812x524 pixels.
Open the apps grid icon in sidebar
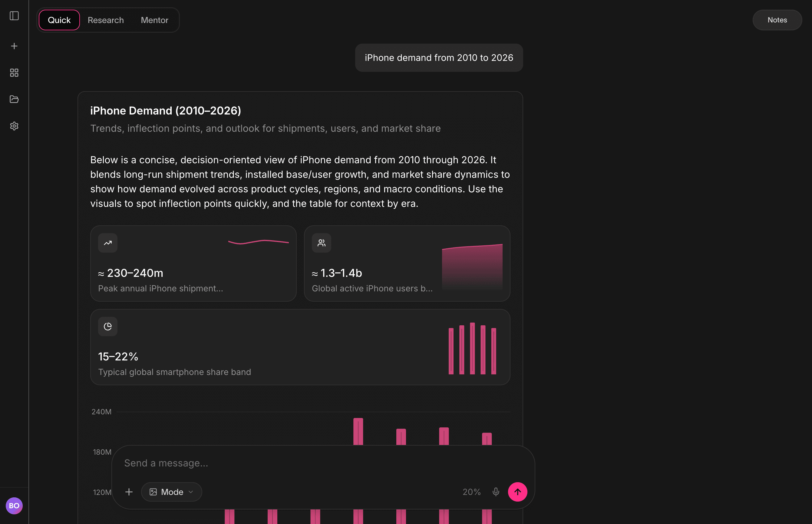coord(14,72)
